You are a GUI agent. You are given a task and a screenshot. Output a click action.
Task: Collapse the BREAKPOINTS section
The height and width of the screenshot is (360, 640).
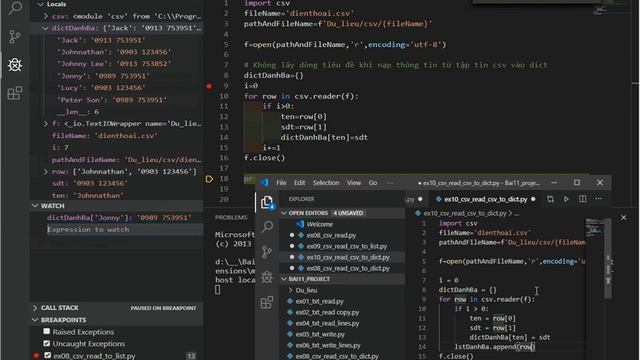point(36,320)
